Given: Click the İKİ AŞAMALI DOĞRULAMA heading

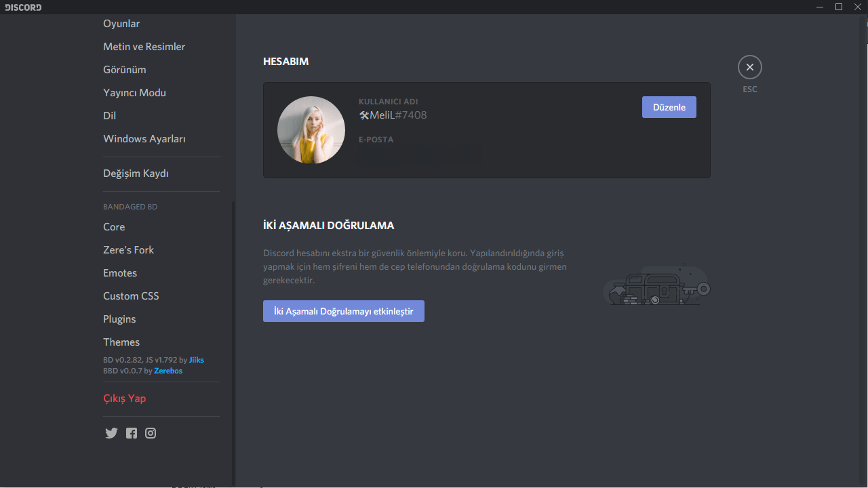Looking at the screenshot, I should (x=328, y=226).
